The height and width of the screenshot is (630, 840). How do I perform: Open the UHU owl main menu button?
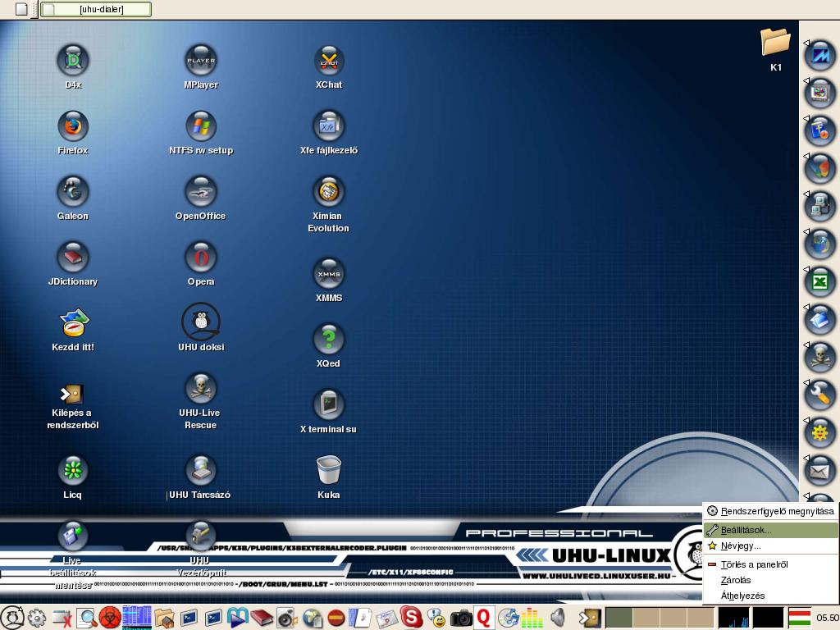[x=12, y=617]
